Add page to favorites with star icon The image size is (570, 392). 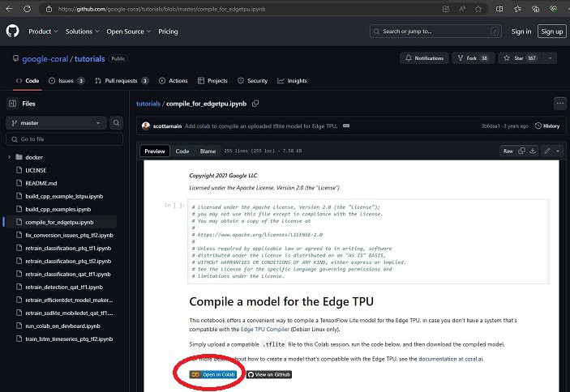pos(478,9)
